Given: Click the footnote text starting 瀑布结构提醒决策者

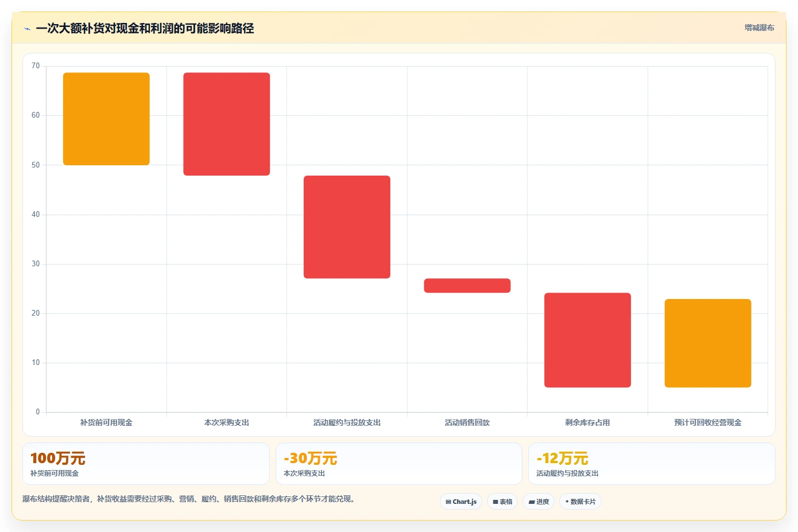Looking at the screenshot, I should (189, 499).
